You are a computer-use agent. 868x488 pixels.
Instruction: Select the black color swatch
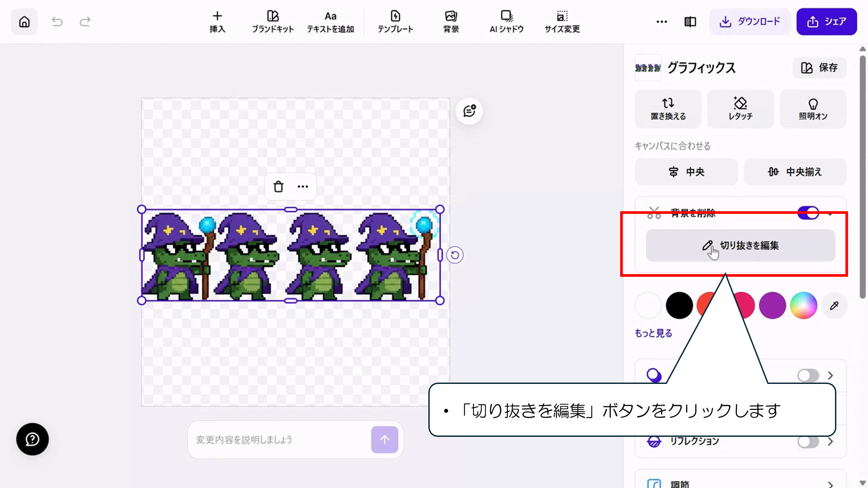679,305
